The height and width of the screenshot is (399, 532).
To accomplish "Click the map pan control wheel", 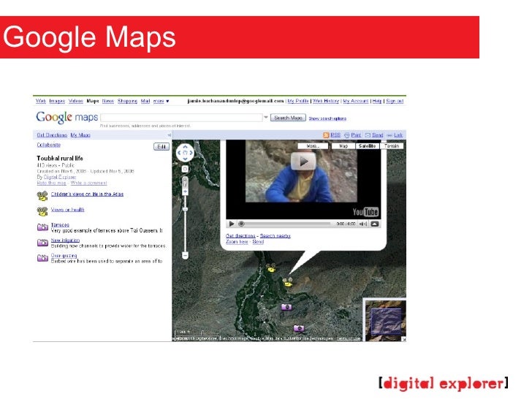I will pos(185,153).
